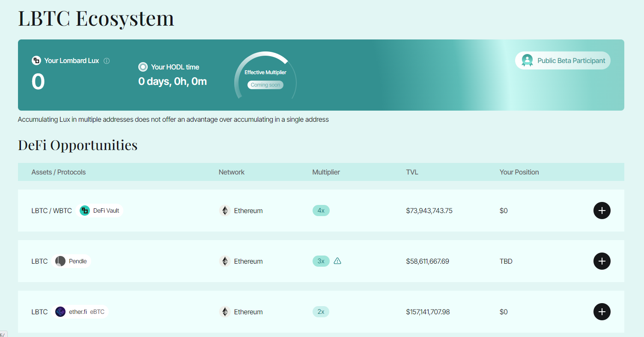Viewport: 644px width, 337px height.
Task: Click the Your Position column header
Action: [519, 172]
